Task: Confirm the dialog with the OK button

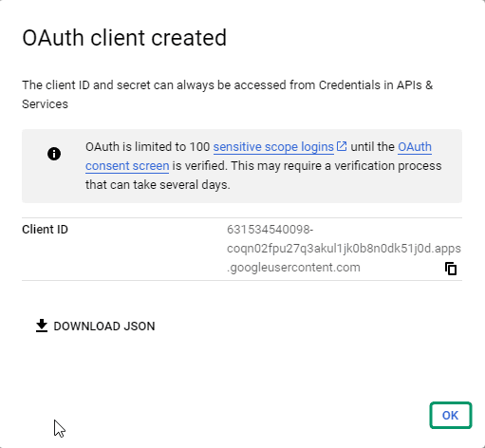Action: point(451,416)
